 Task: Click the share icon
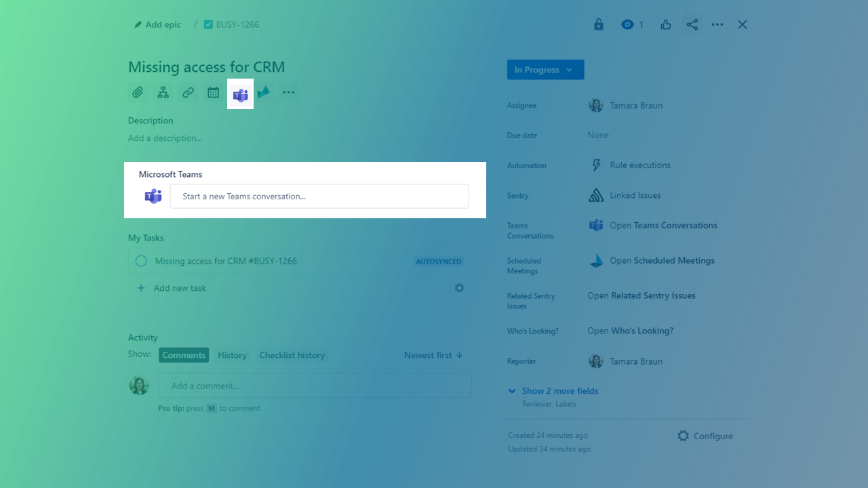692,24
